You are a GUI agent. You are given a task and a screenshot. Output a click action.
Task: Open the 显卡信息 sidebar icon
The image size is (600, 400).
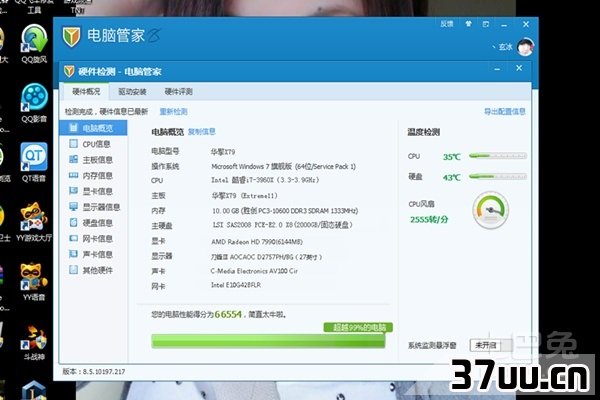73,191
